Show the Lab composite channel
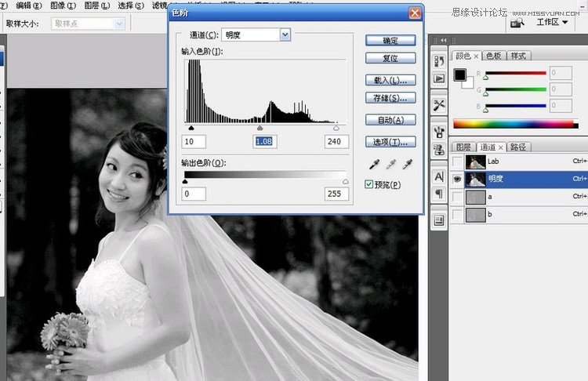 pos(457,161)
